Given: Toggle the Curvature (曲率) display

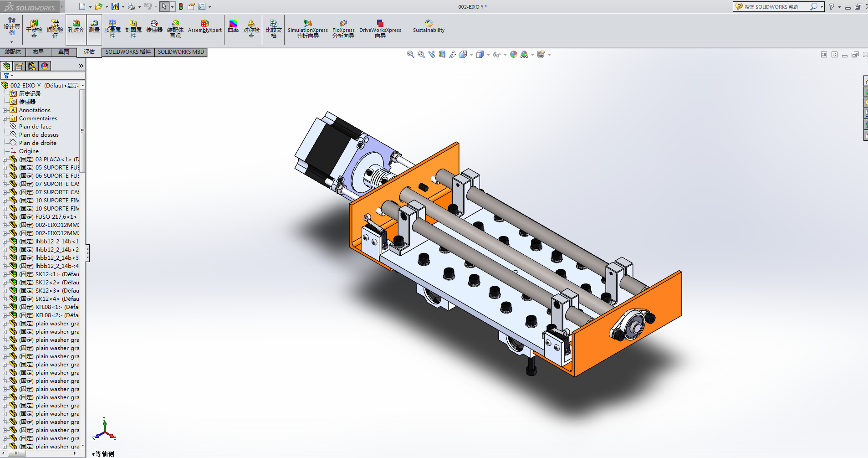Looking at the screenshot, I should (233, 27).
